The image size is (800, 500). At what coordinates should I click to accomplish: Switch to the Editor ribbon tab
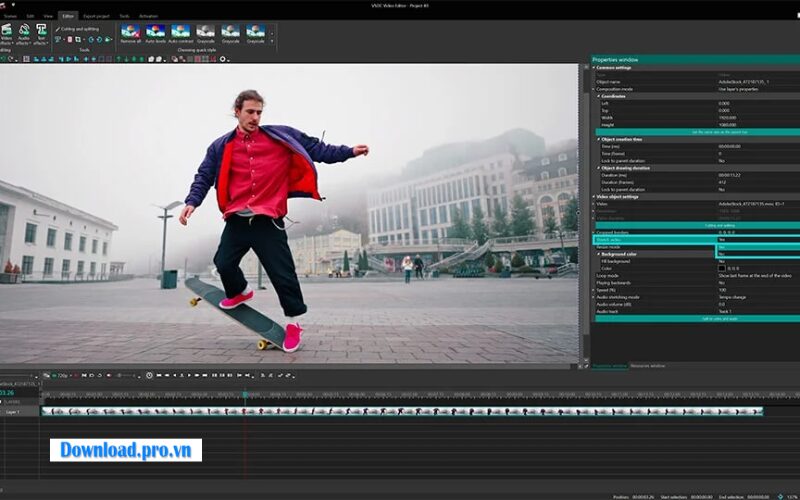coord(68,16)
